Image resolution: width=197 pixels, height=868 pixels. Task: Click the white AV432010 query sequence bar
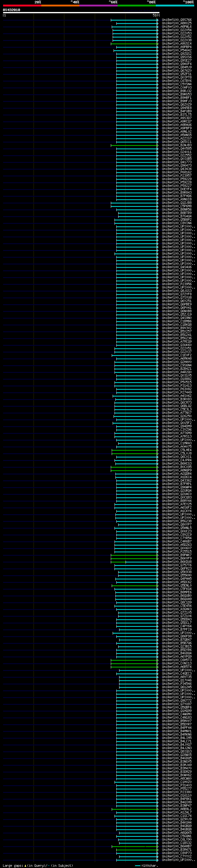pos(81,13)
